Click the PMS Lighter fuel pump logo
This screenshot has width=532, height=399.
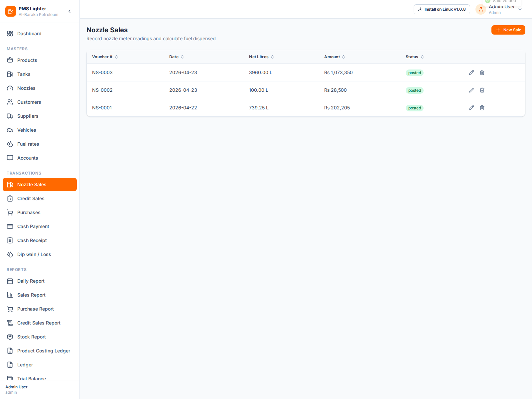[11, 11]
